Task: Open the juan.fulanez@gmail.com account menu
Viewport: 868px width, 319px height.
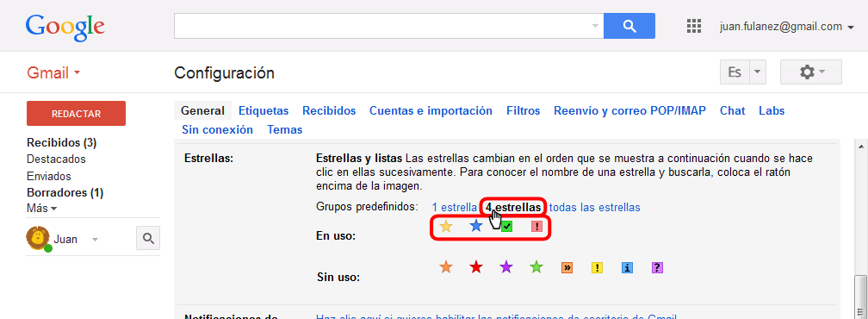Action: pos(787,26)
